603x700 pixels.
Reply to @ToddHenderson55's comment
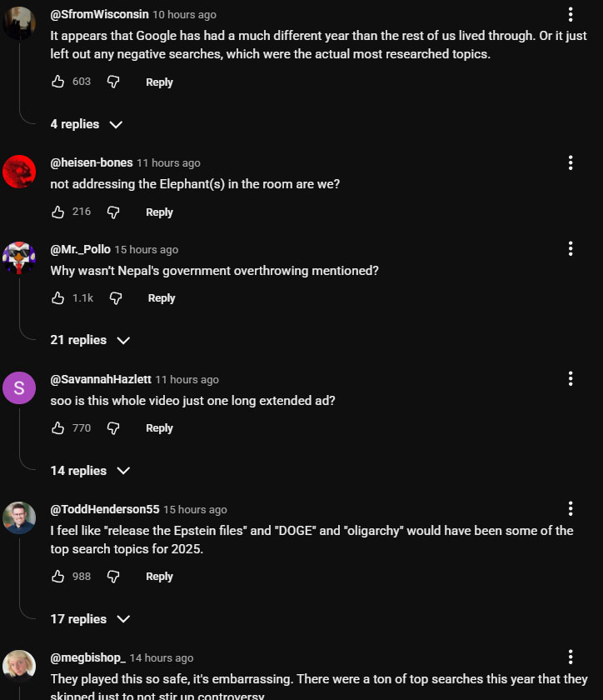(x=159, y=576)
